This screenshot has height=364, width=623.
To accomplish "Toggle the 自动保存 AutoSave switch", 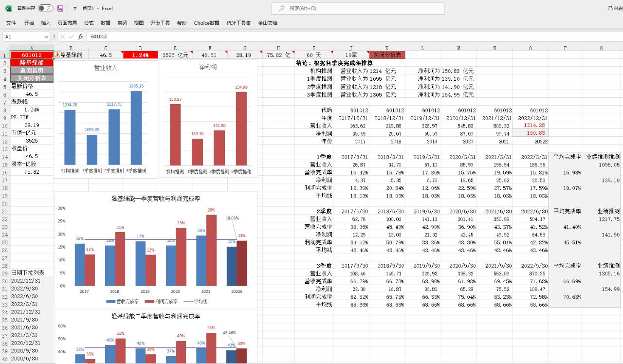I will tap(45, 8).
